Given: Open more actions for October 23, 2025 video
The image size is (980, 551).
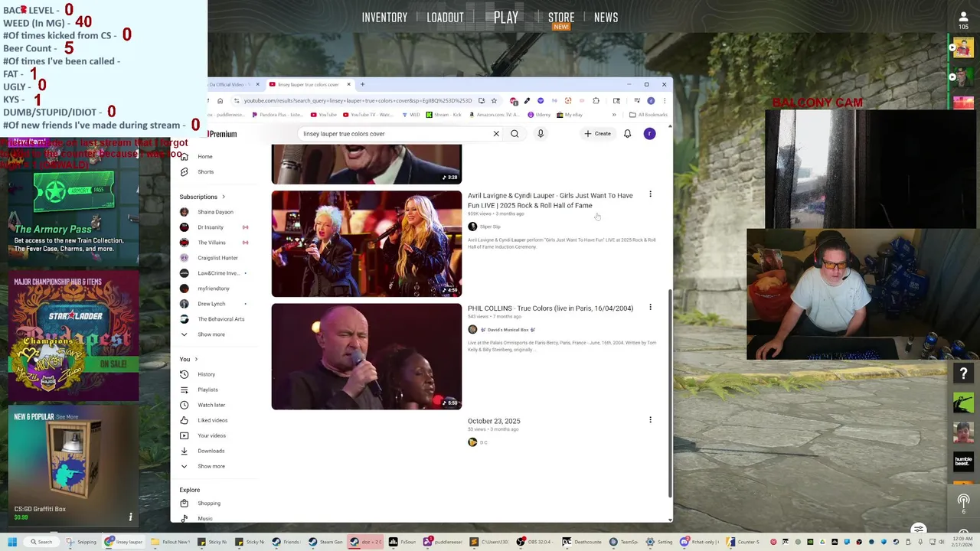Looking at the screenshot, I should click(x=650, y=419).
